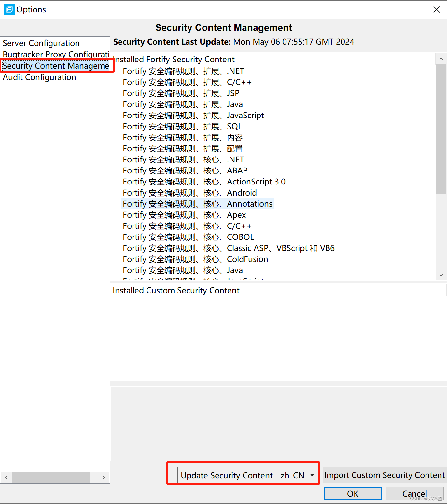This screenshot has width=447, height=504.
Task: Select the '扩展、SQL' rule row
Action: [x=182, y=126]
